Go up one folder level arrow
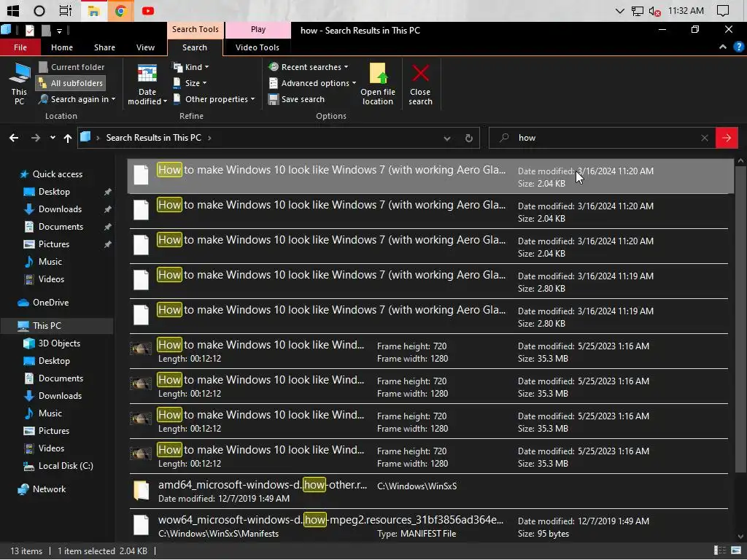Viewport: 747px width, 560px height. tap(68, 138)
